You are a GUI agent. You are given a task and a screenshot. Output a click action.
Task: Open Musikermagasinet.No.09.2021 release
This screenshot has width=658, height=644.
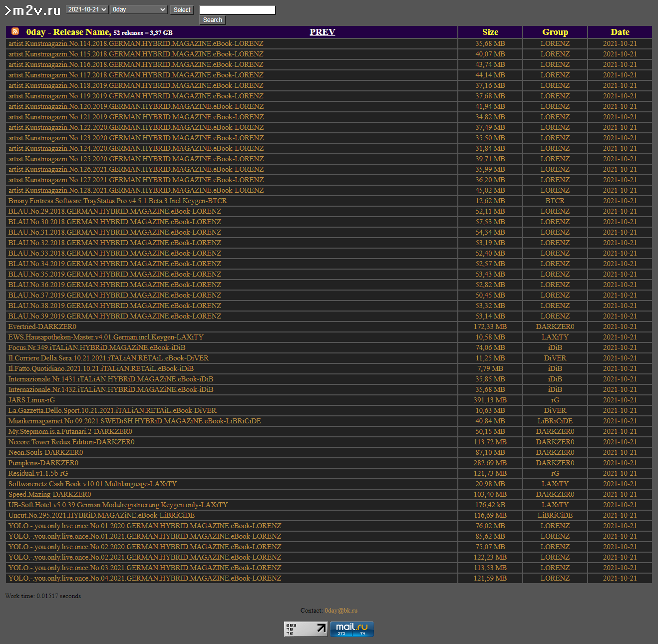coord(135,421)
